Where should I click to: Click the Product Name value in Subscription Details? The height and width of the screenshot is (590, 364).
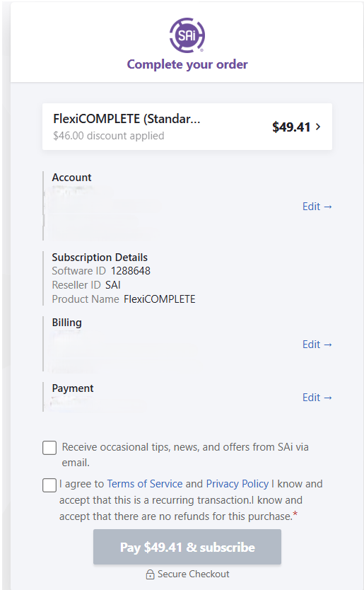160,299
